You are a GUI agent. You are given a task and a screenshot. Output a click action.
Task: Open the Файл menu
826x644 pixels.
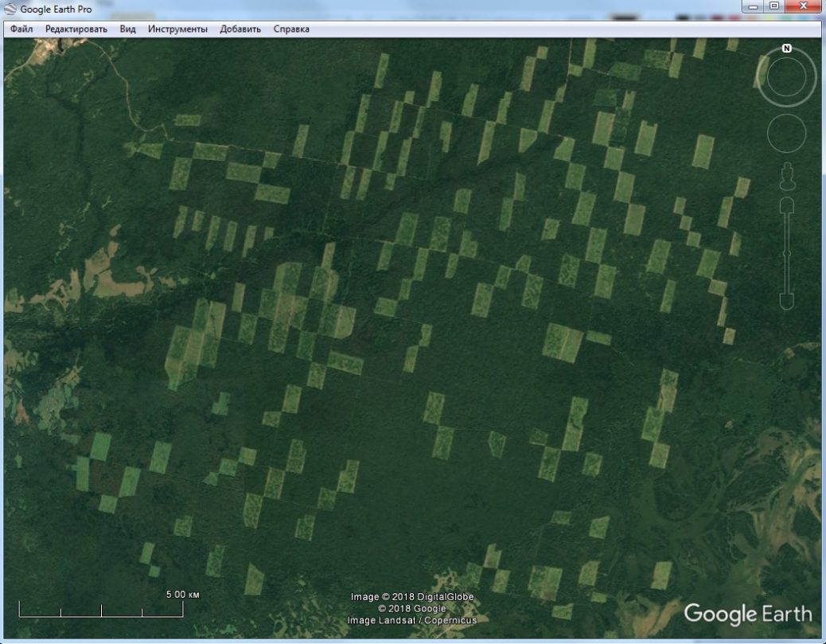21,29
